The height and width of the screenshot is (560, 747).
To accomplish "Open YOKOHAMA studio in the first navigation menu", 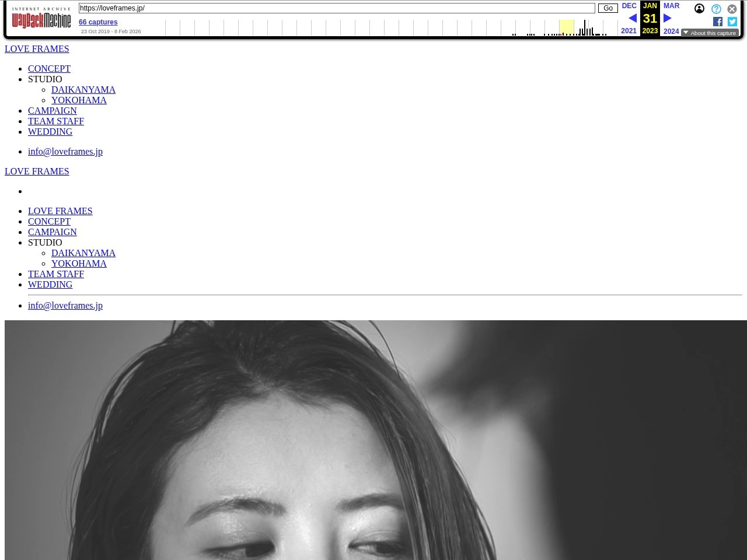I will [79, 100].
